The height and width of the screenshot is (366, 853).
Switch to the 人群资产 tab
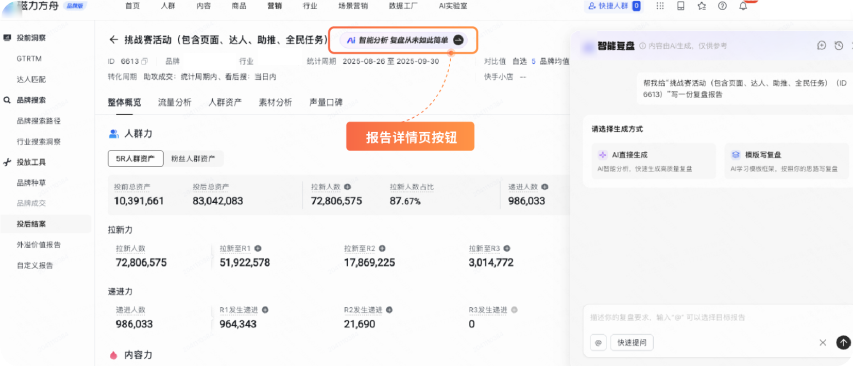(x=225, y=102)
